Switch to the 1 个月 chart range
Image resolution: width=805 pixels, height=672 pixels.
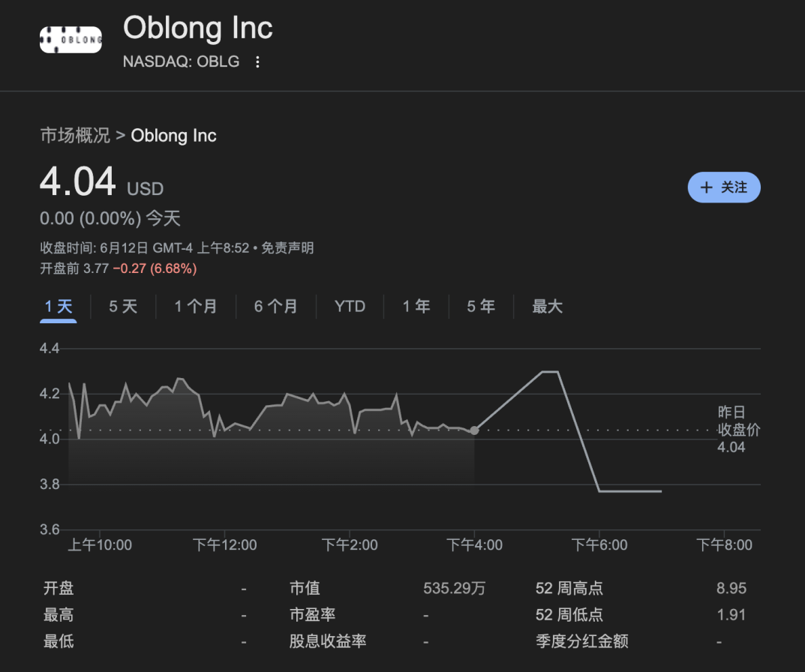195,307
